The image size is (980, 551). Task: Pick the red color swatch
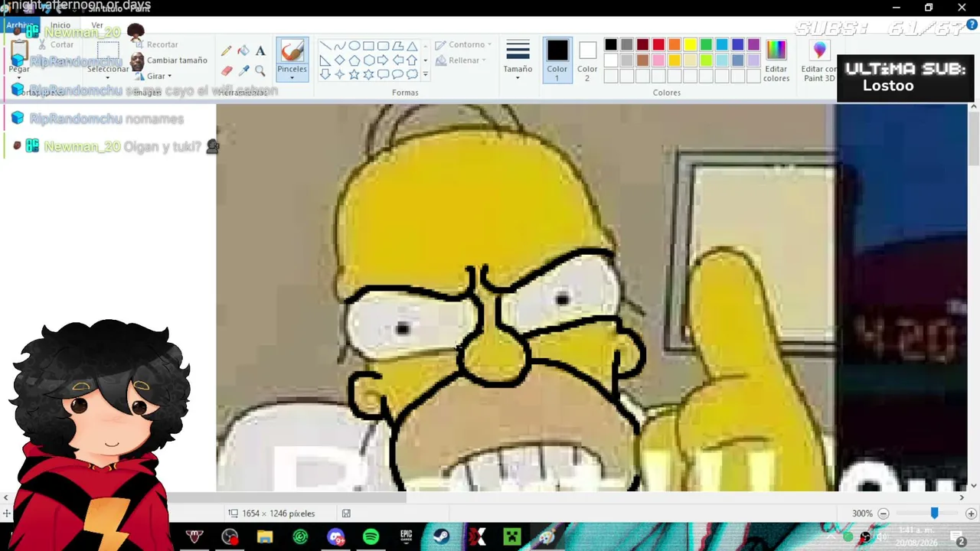point(658,44)
